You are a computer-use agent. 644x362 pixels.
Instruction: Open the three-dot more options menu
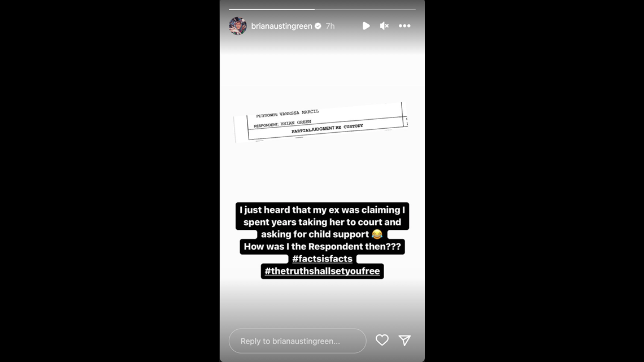pyautogui.click(x=404, y=26)
